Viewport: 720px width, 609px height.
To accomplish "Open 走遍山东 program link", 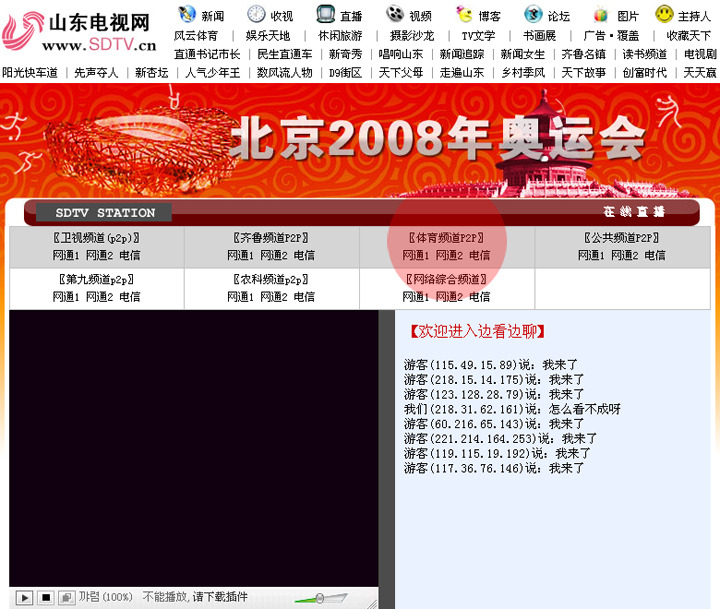I will (x=462, y=73).
